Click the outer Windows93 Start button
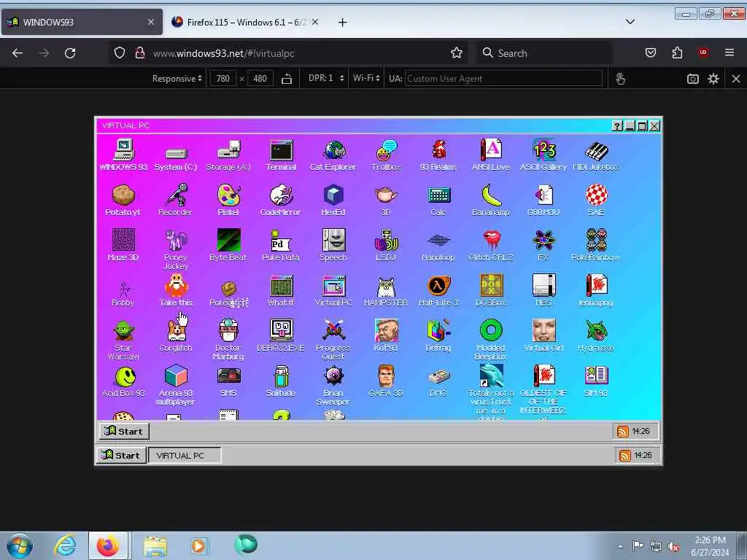Screen dimensions: 747x560 point(122,455)
